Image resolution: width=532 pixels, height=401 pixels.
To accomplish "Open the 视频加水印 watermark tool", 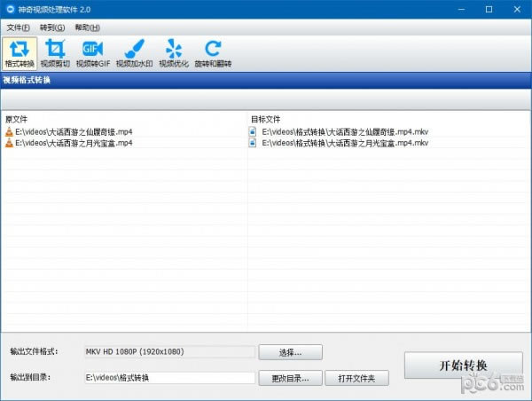I will click(x=135, y=53).
